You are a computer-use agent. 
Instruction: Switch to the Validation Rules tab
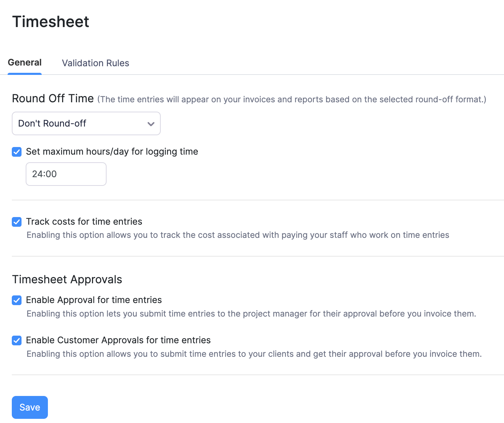(x=95, y=63)
